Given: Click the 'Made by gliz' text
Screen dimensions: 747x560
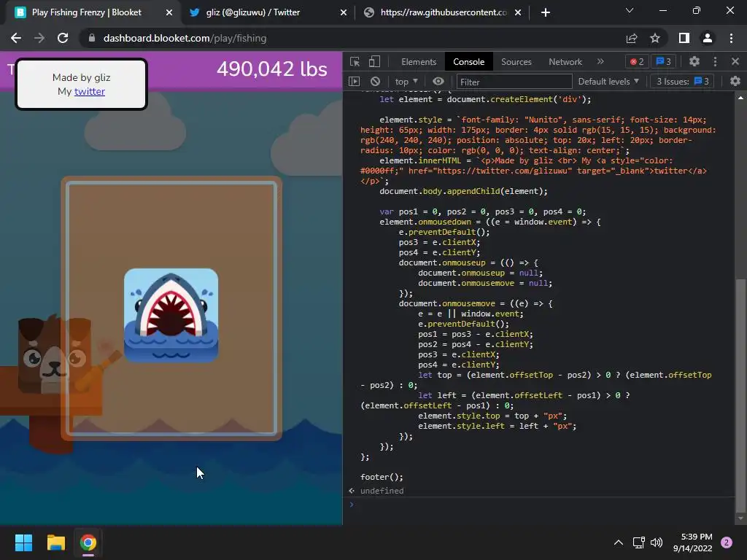Looking at the screenshot, I should [82, 77].
